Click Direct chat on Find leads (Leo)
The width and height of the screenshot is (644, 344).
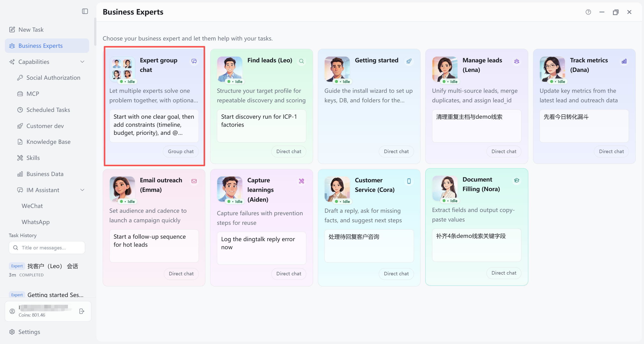tap(289, 151)
